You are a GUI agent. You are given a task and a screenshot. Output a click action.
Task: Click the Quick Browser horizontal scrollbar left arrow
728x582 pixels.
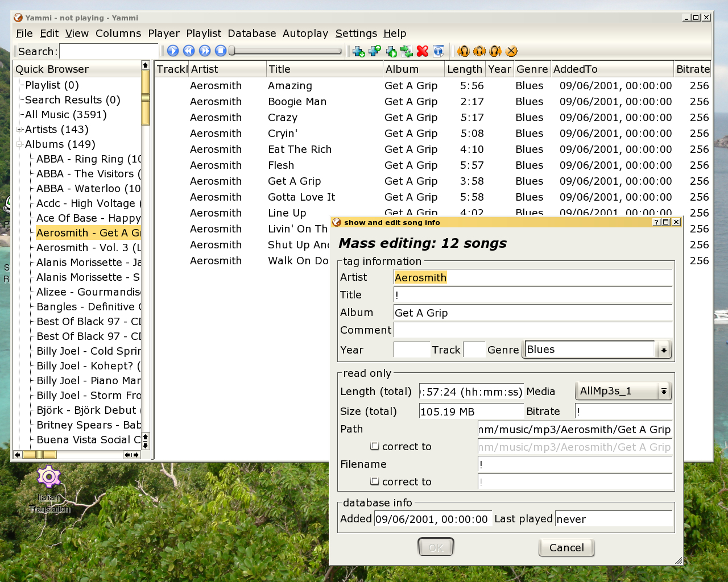point(18,455)
